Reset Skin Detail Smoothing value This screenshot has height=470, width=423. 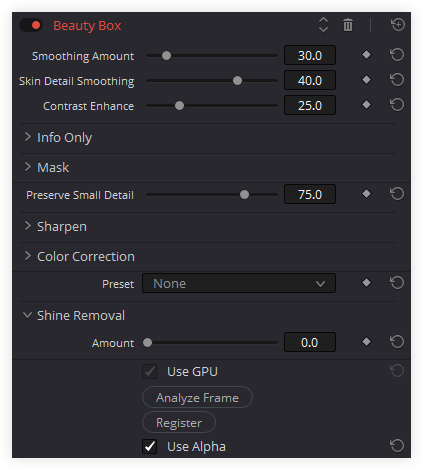397,80
